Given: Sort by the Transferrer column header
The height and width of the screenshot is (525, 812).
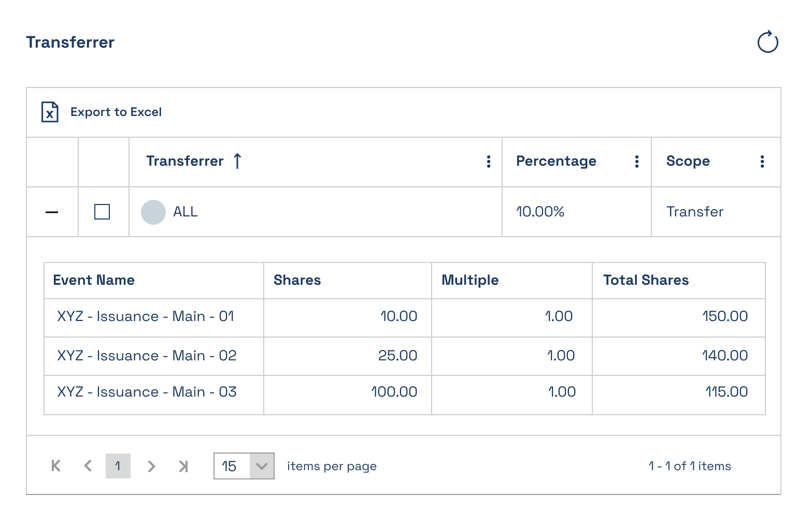Looking at the screenshot, I should (185, 161).
